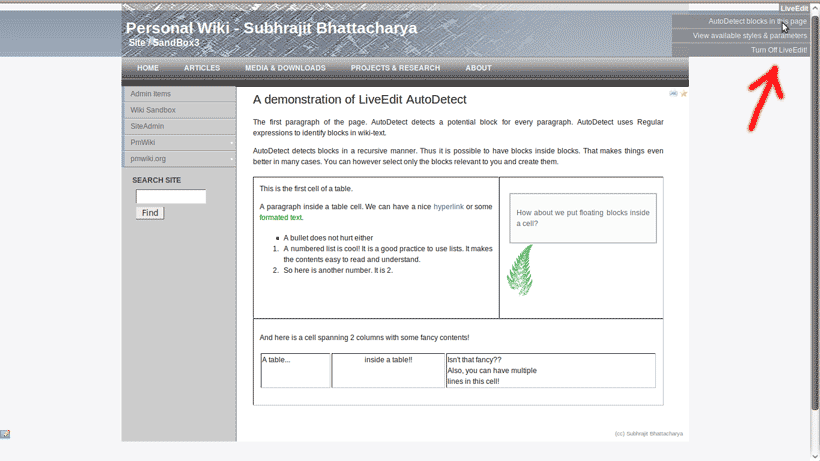The width and height of the screenshot is (820, 461).
Task: Click the blue icon left of the star
Action: click(674, 94)
